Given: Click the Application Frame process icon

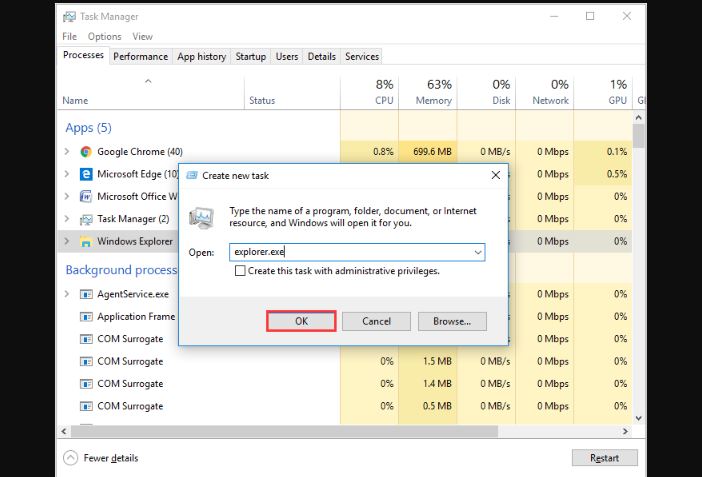Looking at the screenshot, I should click(x=86, y=317).
